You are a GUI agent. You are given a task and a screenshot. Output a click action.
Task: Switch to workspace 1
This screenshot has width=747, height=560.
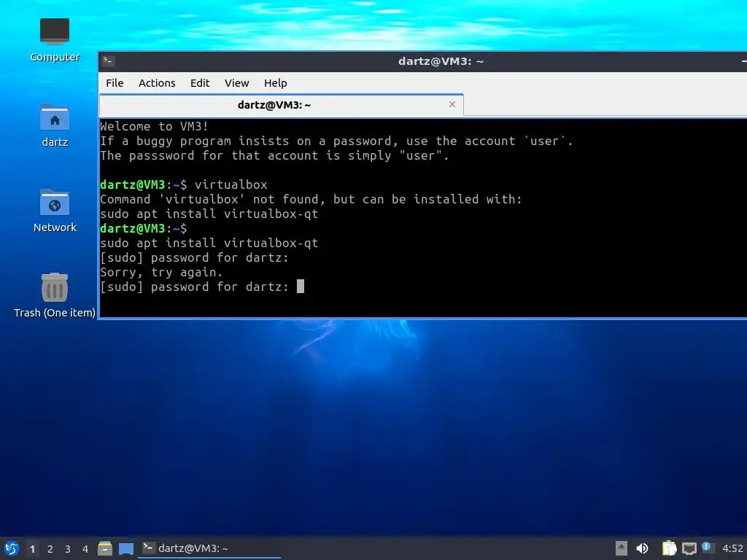click(32, 549)
